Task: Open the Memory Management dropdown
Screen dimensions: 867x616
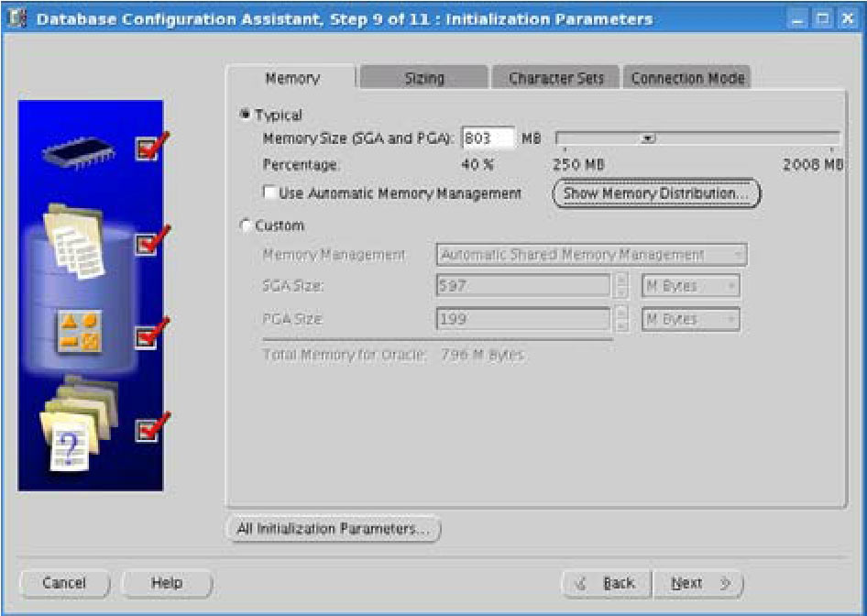Action: tap(591, 255)
